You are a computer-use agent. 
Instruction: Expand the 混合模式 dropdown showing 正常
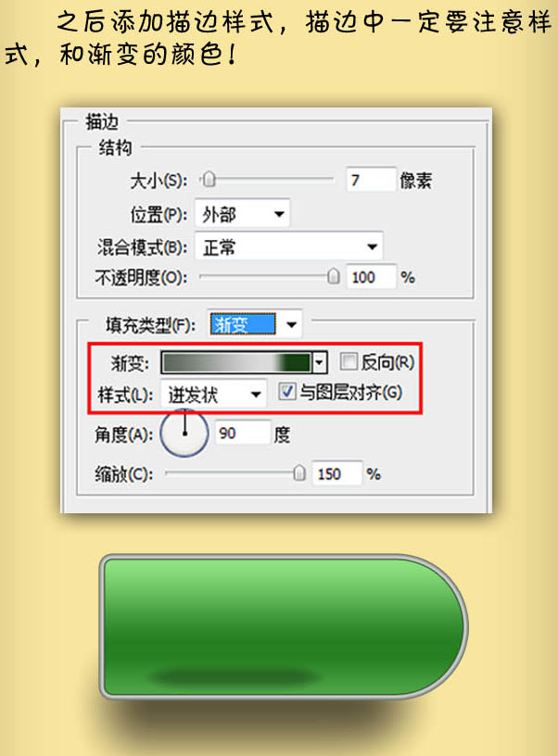click(x=289, y=246)
